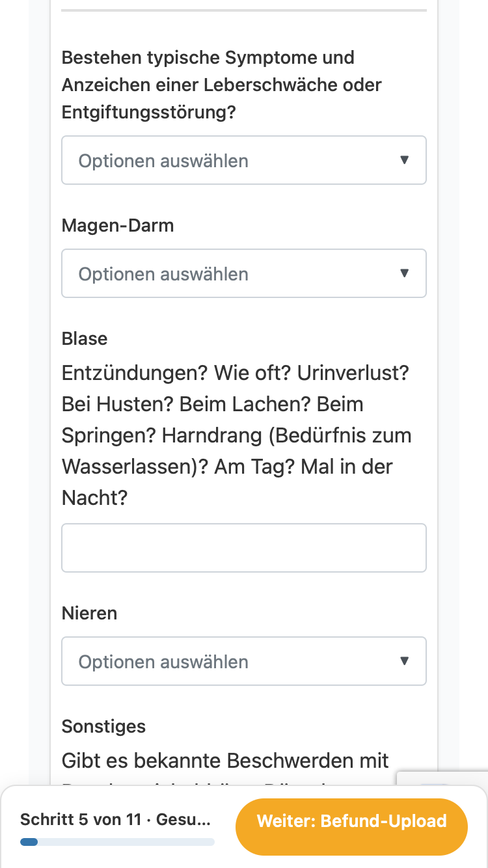Click the Magen-Darm field label
The height and width of the screenshot is (868, 488).
tap(118, 226)
